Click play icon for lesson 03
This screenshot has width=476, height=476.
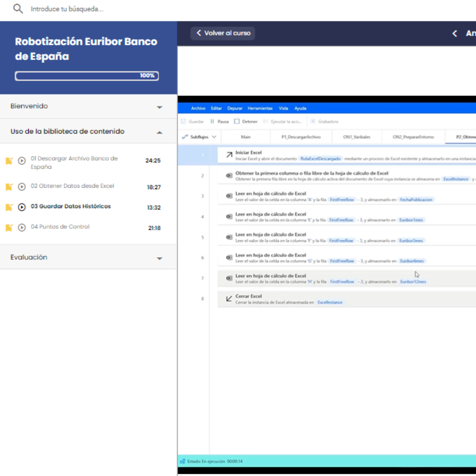pyautogui.click(x=22, y=207)
